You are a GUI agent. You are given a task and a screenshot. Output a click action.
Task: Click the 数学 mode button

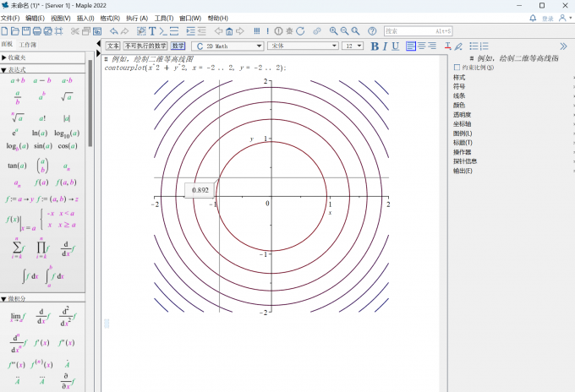pyautogui.click(x=178, y=46)
